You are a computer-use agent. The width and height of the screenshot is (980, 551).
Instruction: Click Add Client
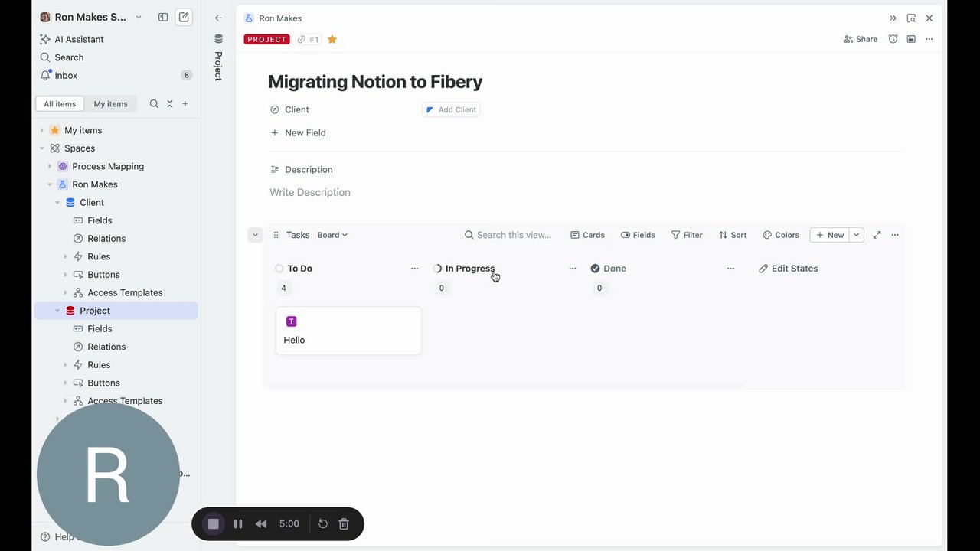pyautogui.click(x=451, y=109)
